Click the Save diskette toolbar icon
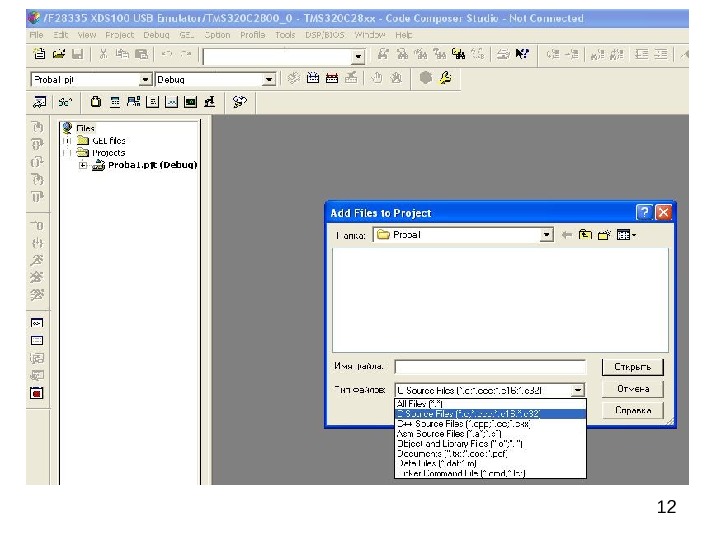Viewport: 720px width, 540px height. (78, 54)
